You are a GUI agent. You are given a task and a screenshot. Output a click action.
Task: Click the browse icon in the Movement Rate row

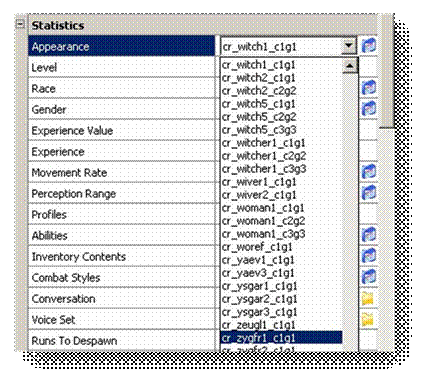pos(369,172)
